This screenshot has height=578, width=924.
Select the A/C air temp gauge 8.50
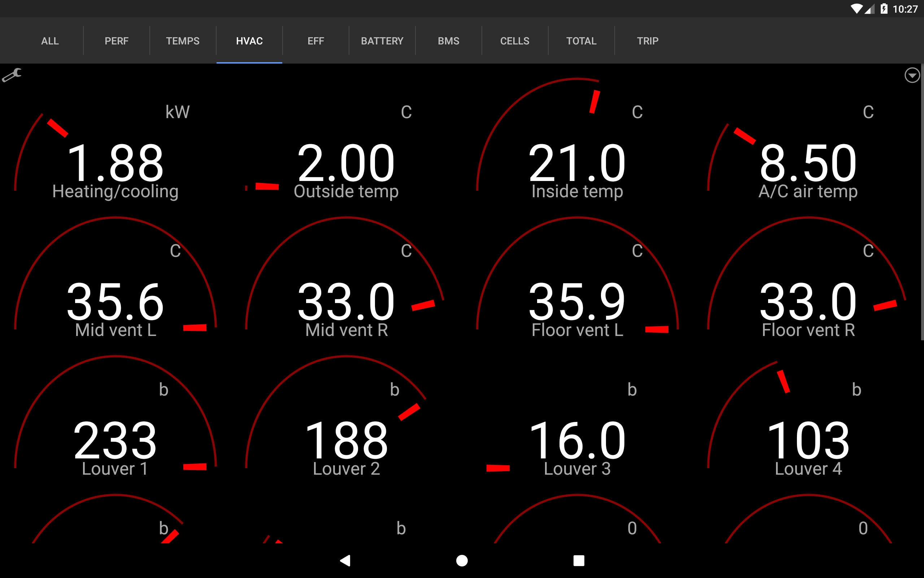point(808,164)
